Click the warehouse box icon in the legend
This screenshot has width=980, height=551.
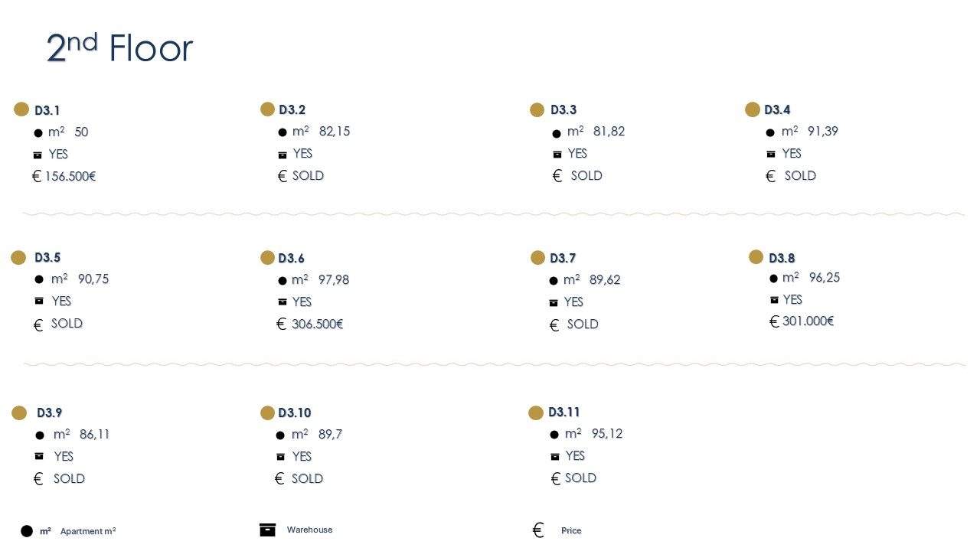[267, 530]
